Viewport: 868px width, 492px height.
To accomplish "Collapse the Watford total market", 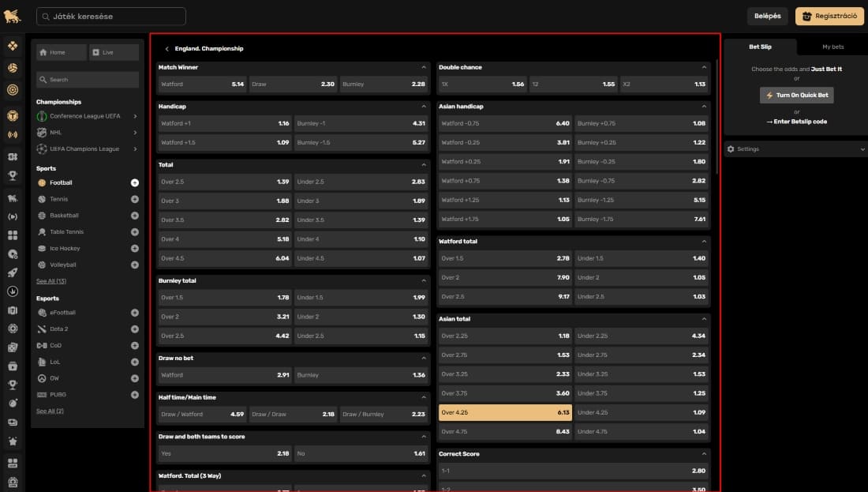I will point(704,242).
